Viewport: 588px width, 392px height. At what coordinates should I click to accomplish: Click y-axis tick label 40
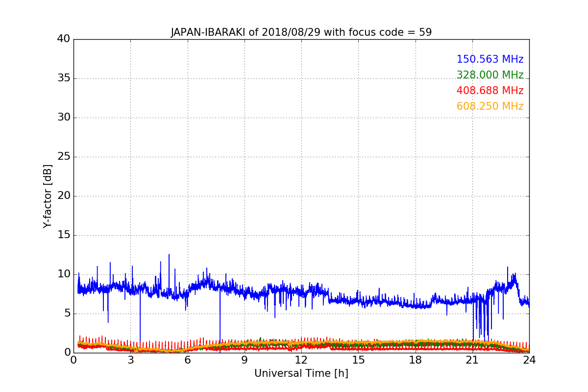(x=64, y=39)
